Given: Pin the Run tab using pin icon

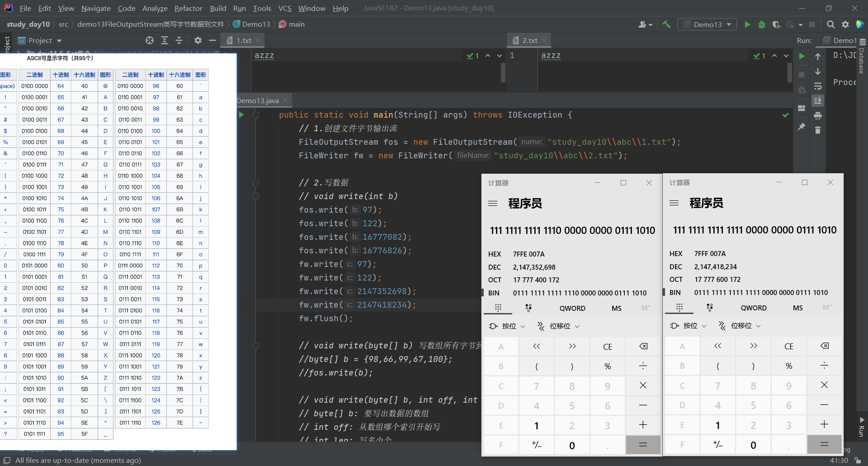Looking at the screenshot, I should pyautogui.click(x=802, y=127).
